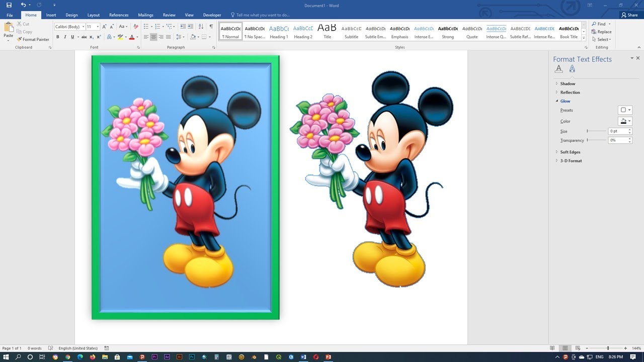Viewport: 644px width, 362px height.
Task: Click the Share button
Action: point(629,15)
